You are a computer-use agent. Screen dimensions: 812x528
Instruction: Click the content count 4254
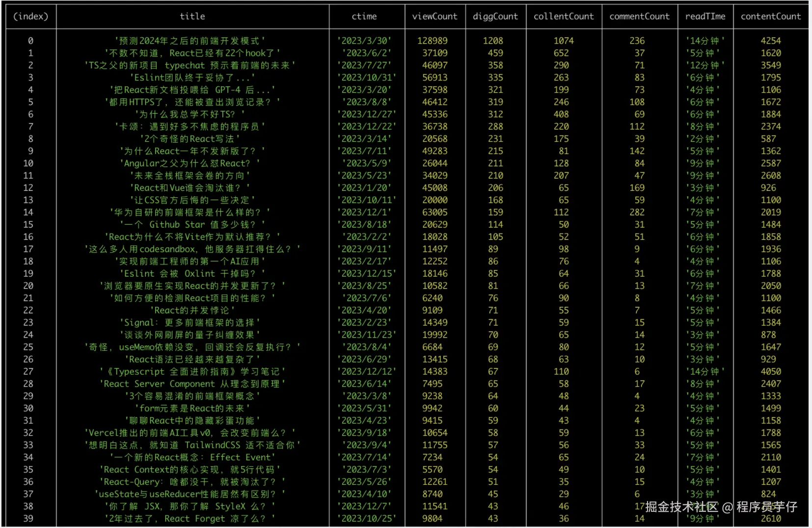771,41
